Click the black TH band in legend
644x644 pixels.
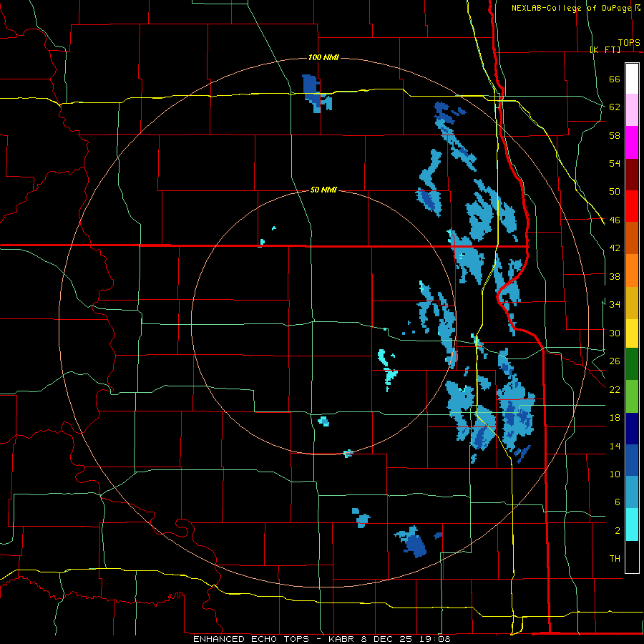coord(632,557)
